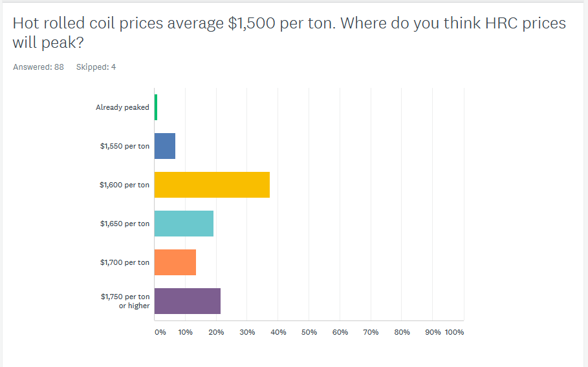588x367 pixels.
Task: Click the "$1,700 per ton" label
Action: click(125, 262)
